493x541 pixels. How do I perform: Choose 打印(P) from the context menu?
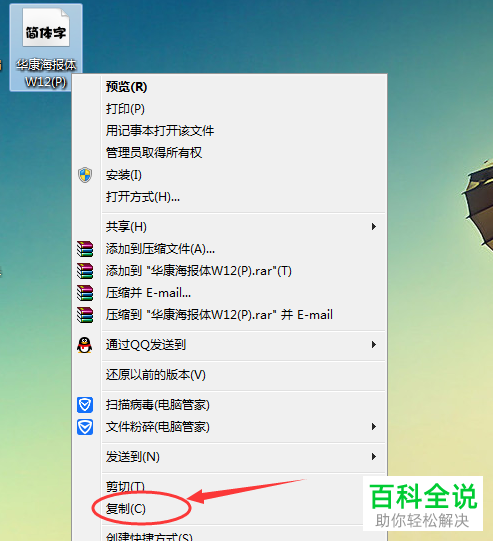coord(125,109)
